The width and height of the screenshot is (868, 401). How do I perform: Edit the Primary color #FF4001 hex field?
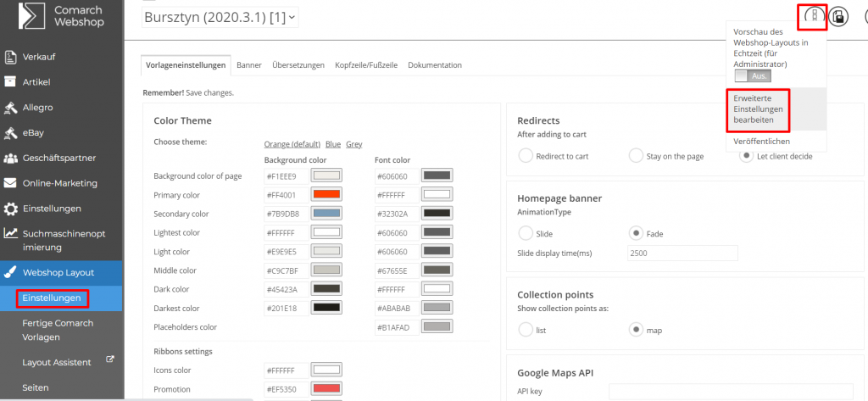[287, 195]
